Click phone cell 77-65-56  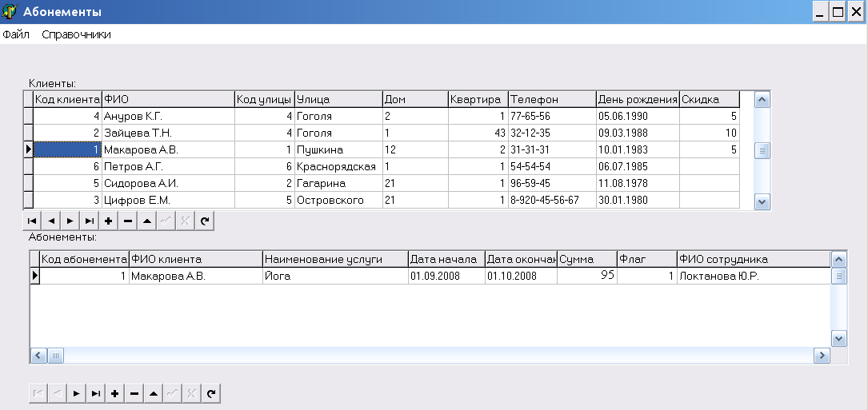coord(552,116)
